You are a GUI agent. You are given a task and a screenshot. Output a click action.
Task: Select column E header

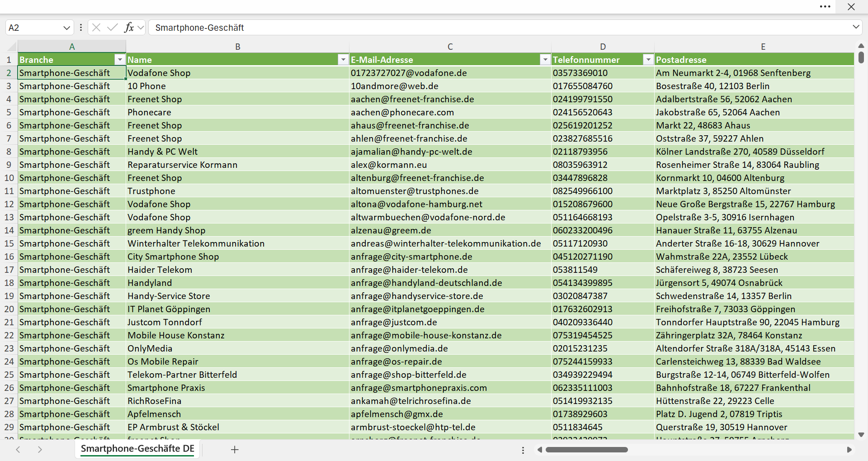[763, 46]
